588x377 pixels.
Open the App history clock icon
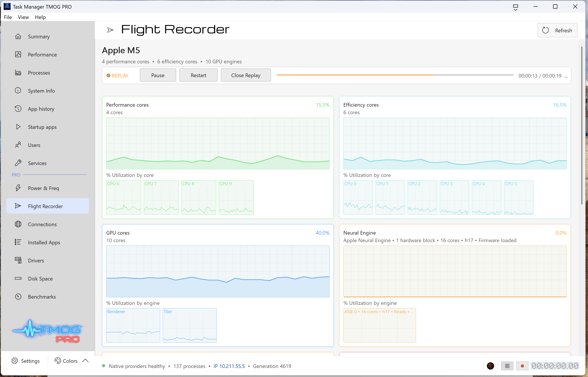tap(18, 109)
